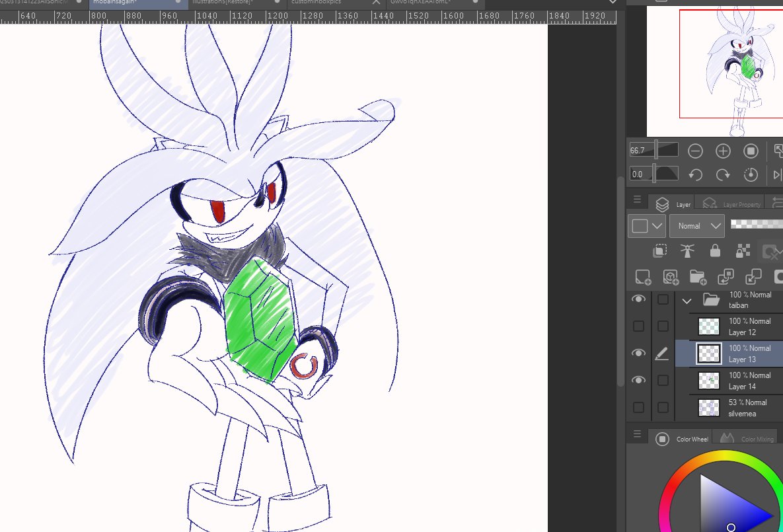Create a new vector layer
The height and width of the screenshot is (532, 783).
point(670,277)
